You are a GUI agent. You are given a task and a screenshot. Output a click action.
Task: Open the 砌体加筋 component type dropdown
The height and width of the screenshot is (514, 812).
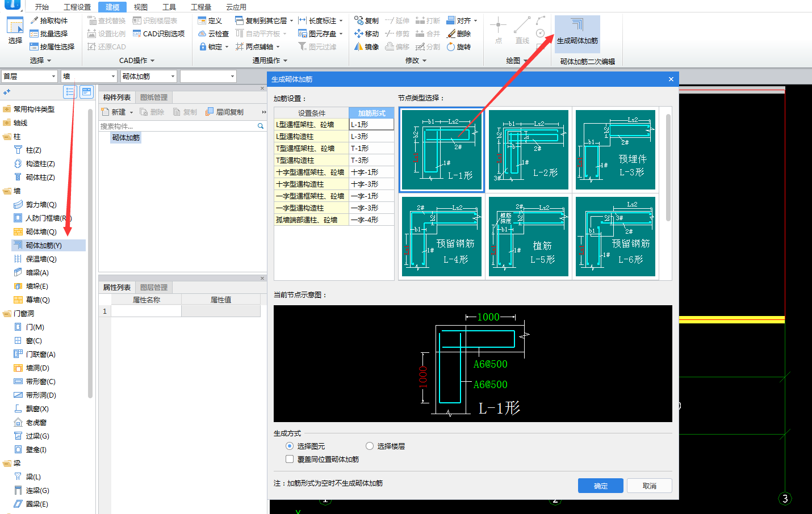149,76
